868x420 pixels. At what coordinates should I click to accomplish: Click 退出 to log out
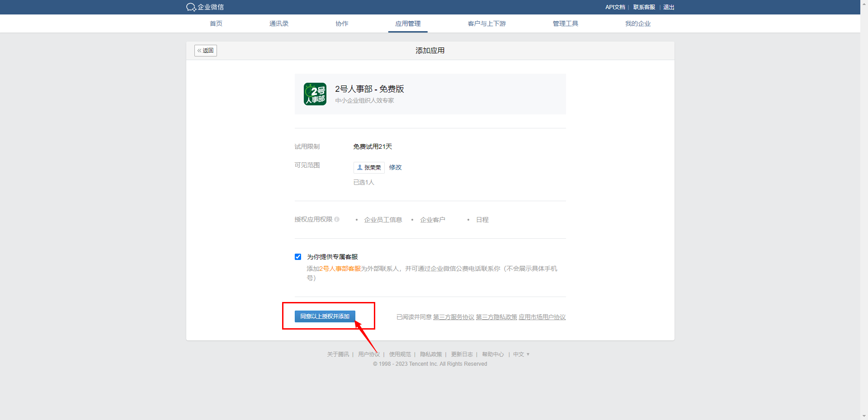coord(669,7)
